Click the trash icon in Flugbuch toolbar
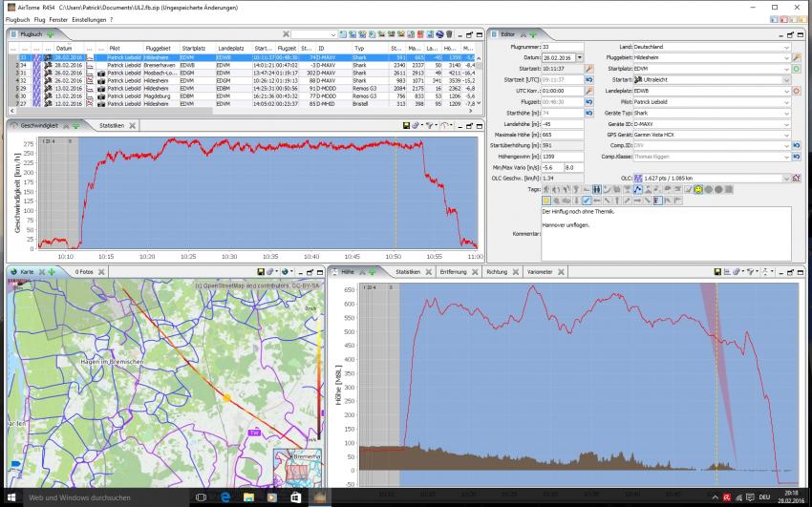This screenshot has width=812, height=507. (x=449, y=34)
